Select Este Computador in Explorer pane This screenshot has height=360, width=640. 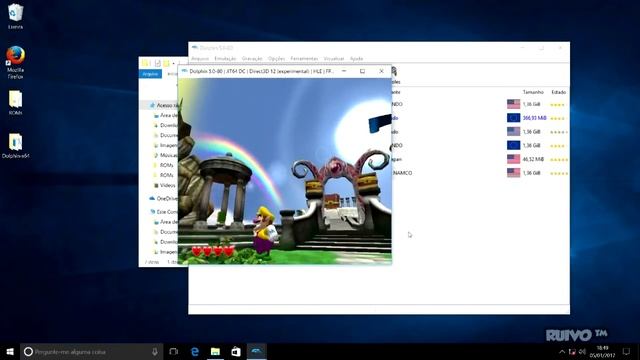(x=163, y=212)
